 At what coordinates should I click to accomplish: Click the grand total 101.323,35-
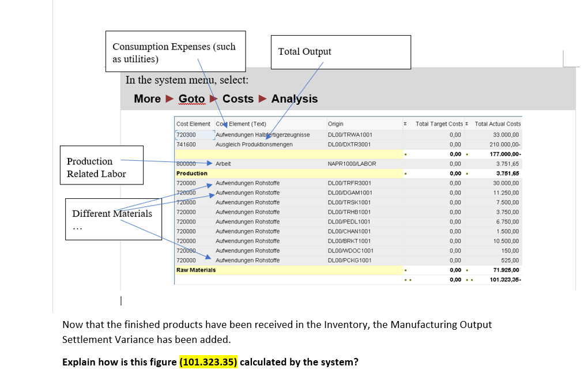click(x=505, y=280)
